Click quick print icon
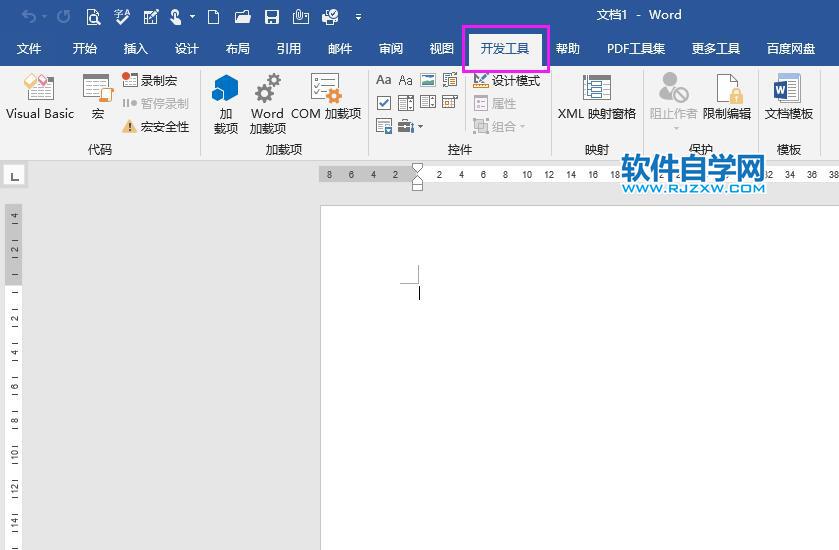 330,17
